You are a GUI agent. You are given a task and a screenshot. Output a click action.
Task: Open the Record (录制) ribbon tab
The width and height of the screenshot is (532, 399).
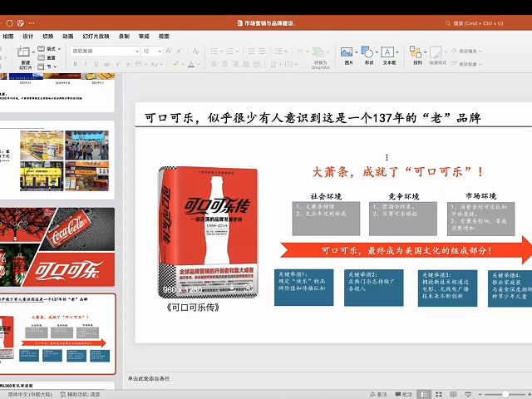(124, 37)
